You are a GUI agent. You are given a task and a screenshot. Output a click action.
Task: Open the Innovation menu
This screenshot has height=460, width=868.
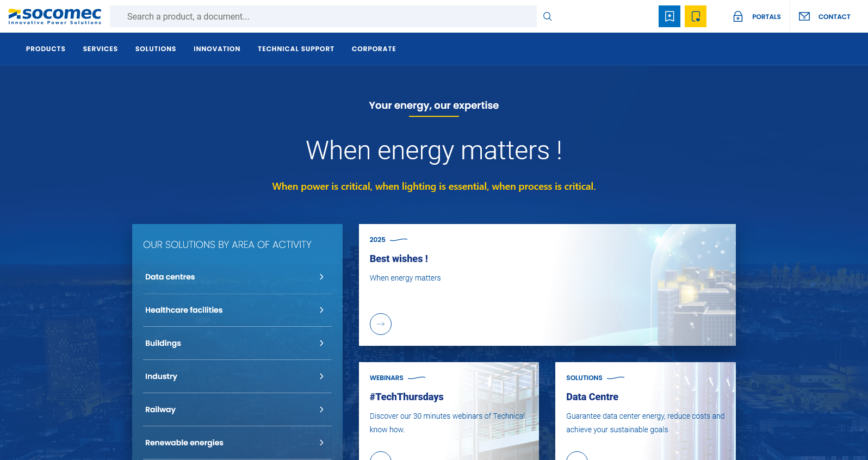217,49
